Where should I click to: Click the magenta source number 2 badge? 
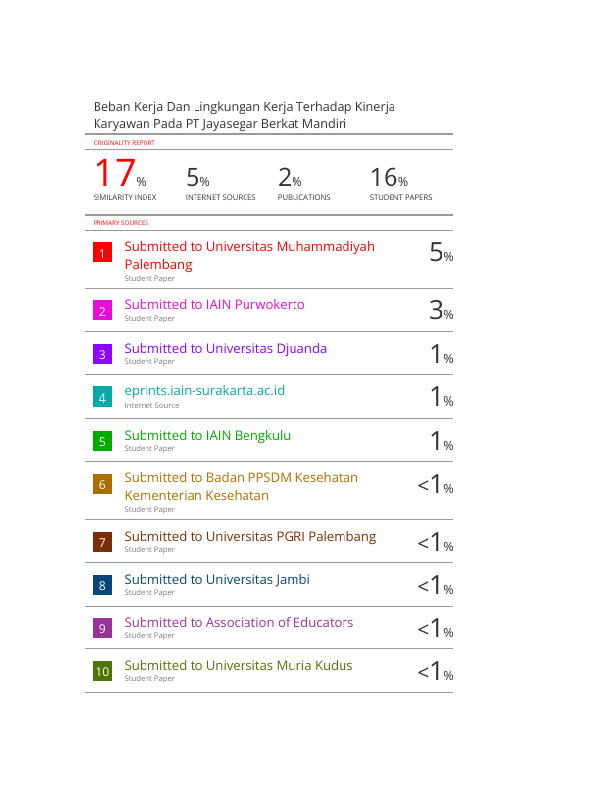tap(102, 311)
